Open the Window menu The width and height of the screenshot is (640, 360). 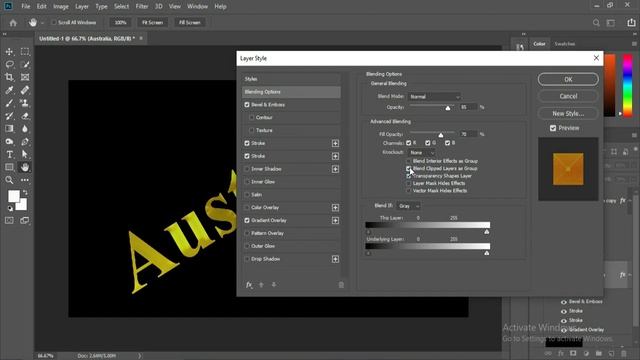point(197,7)
